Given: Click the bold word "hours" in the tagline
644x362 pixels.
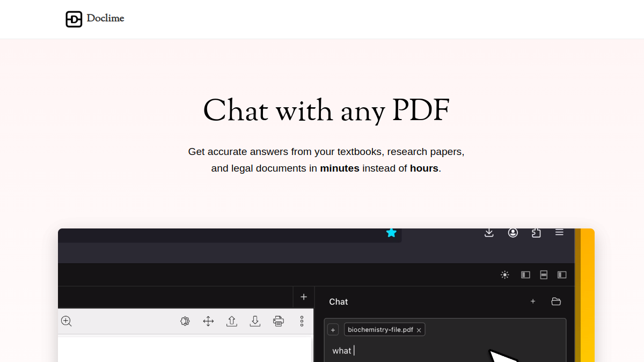Looking at the screenshot, I should [424, 168].
